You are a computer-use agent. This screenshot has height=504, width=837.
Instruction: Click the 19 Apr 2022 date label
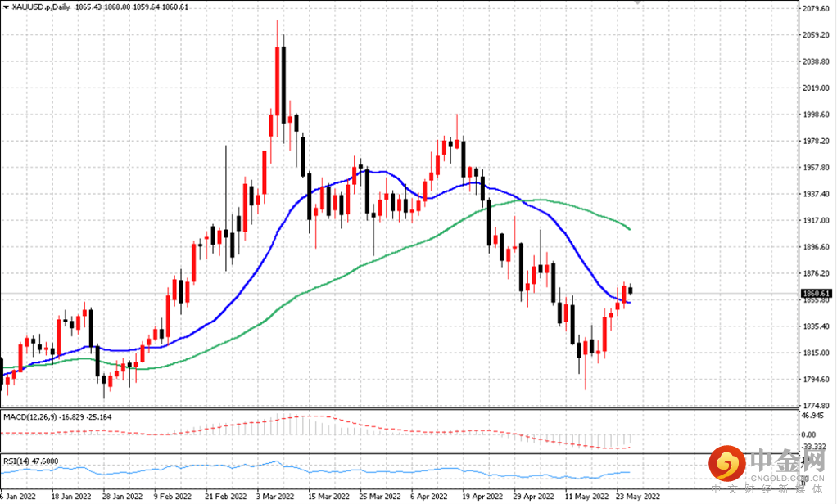(x=482, y=497)
